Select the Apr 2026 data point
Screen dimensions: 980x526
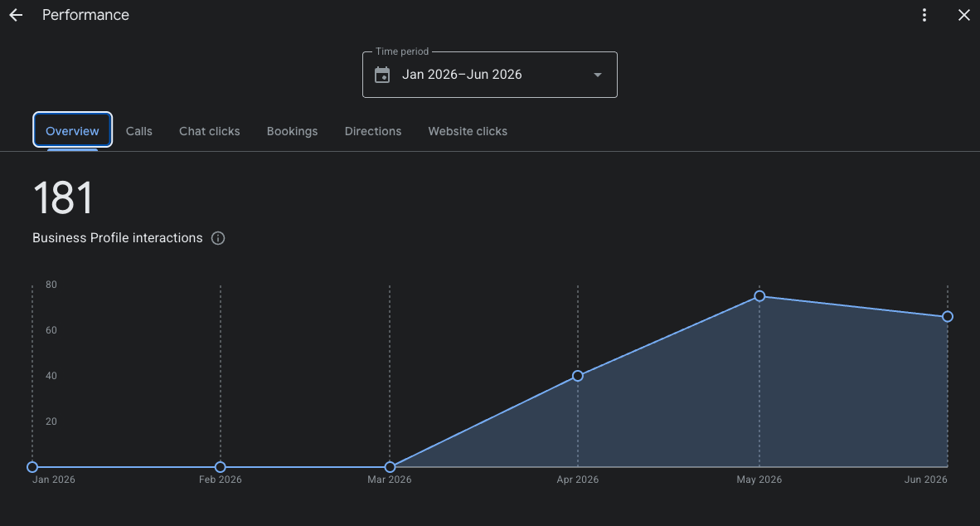click(x=578, y=376)
